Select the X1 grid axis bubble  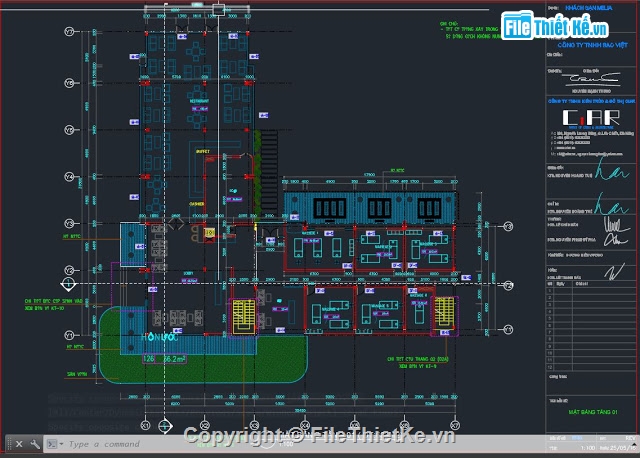[x=145, y=425]
